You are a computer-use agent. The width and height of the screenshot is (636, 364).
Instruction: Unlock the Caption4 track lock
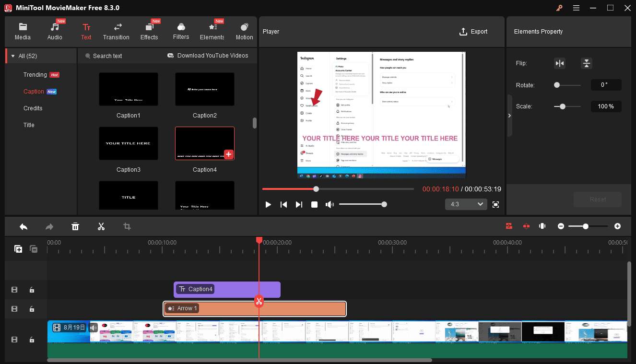pos(32,290)
